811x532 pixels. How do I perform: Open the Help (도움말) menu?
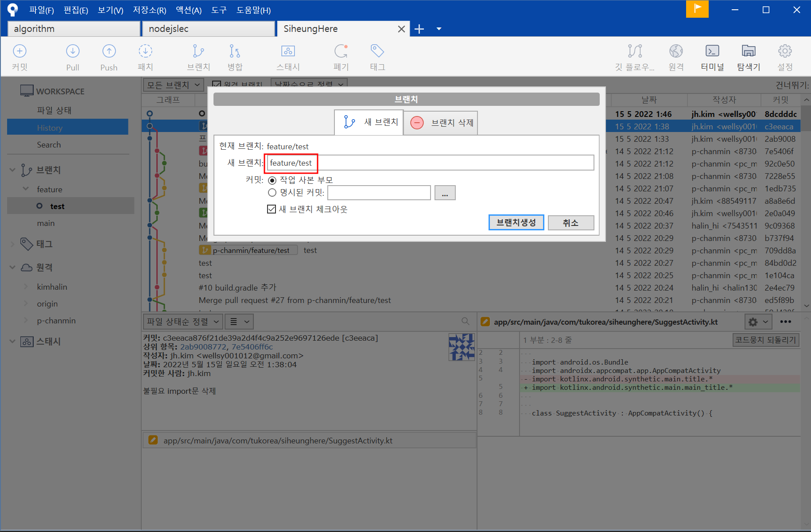tap(253, 10)
